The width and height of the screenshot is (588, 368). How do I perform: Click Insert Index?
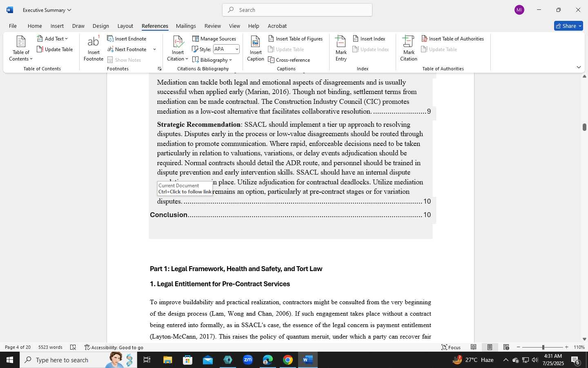click(369, 38)
